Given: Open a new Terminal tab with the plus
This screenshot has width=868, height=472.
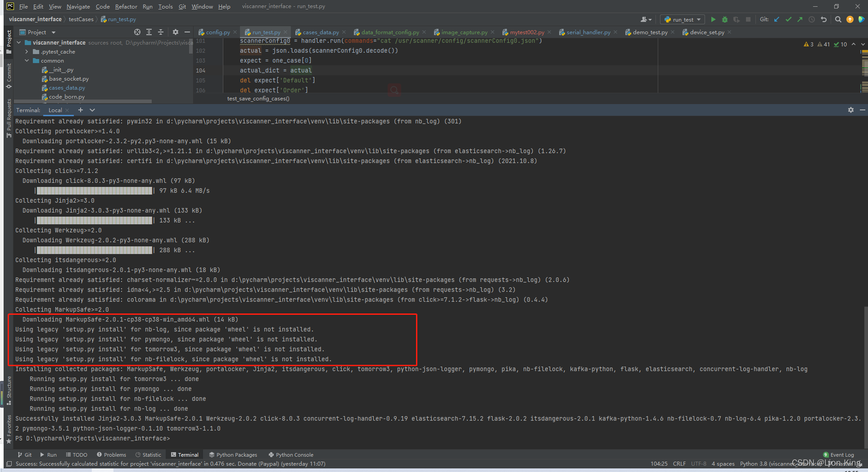Looking at the screenshot, I should click(x=80, y=109).
